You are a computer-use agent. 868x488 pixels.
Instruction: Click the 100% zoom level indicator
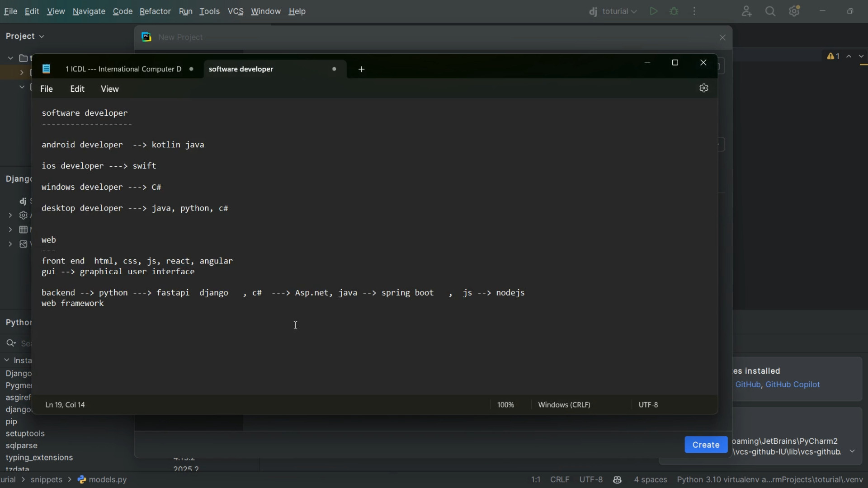coord(505,405)
